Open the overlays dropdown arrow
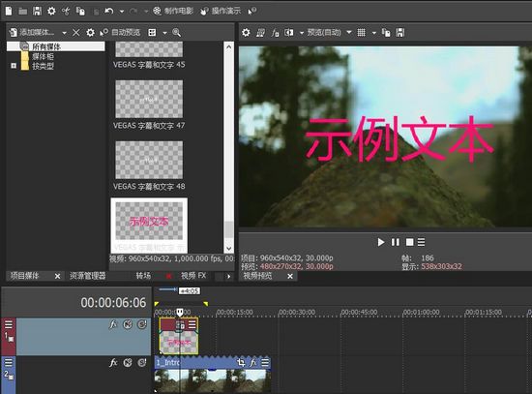 tap(374, 33)
